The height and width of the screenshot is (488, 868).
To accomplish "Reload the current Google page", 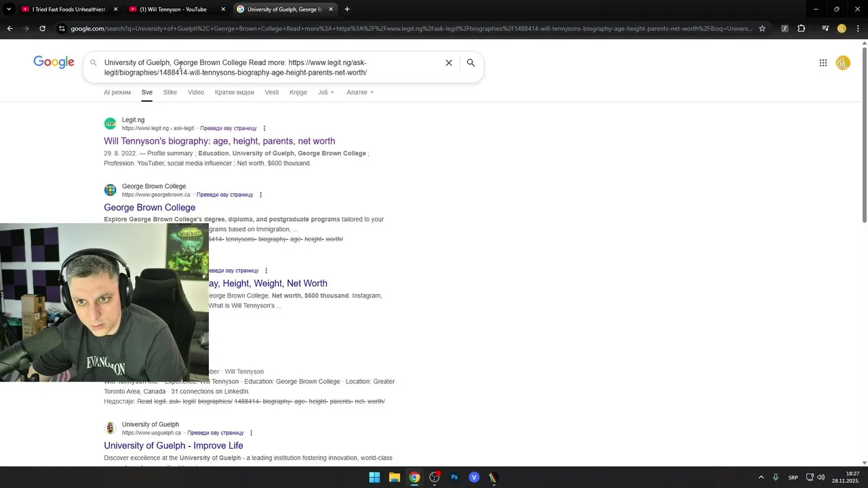I will point(42,28).
